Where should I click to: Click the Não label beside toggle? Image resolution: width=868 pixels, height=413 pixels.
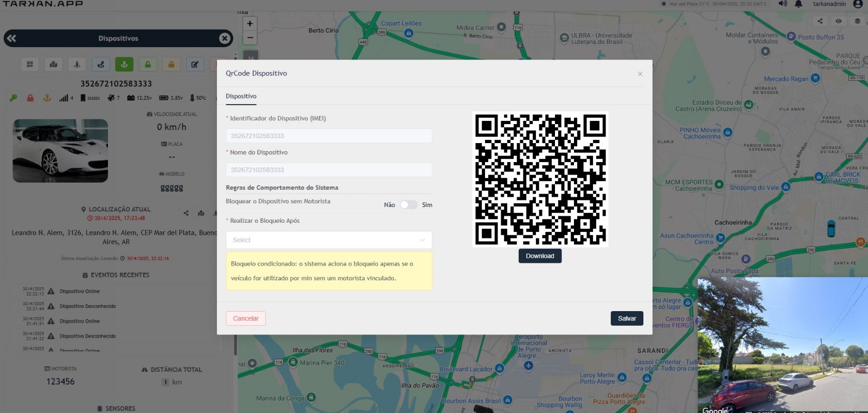[x=390, y=205]
